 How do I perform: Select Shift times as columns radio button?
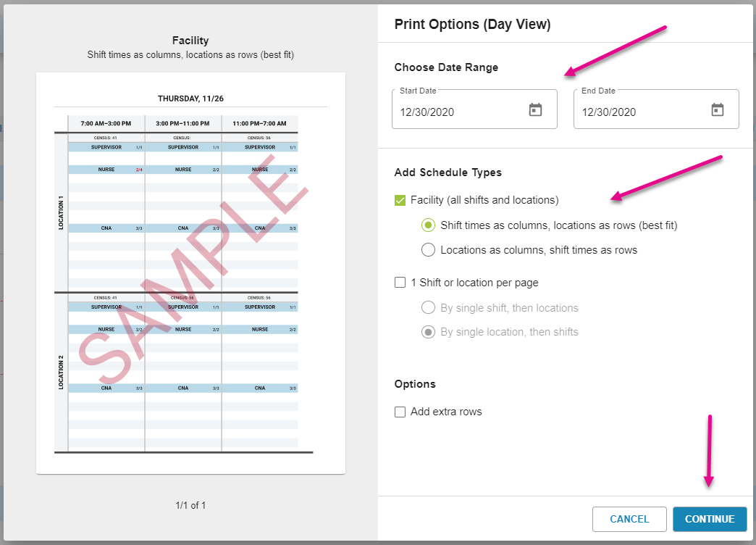[x=428, y=225]
